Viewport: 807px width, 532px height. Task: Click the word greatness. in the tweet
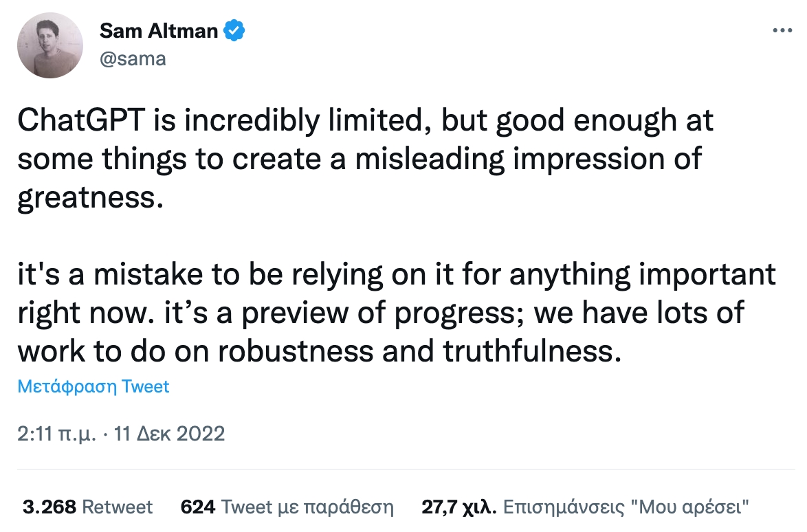[x=91, y=197]
